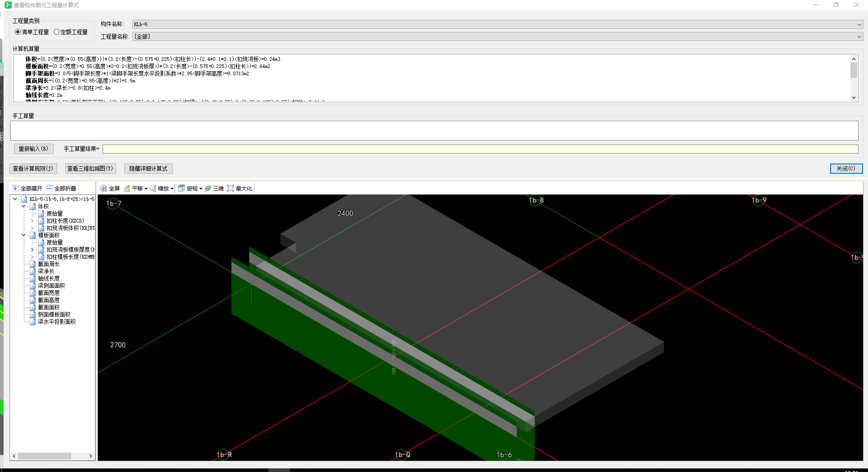This screenshot has width=868, height=472.
Task: Click the 1b-9 axis marker
Action: tap(759, 200)
